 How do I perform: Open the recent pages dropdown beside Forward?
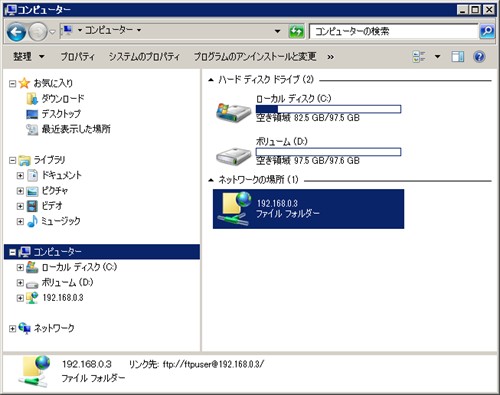52,32
